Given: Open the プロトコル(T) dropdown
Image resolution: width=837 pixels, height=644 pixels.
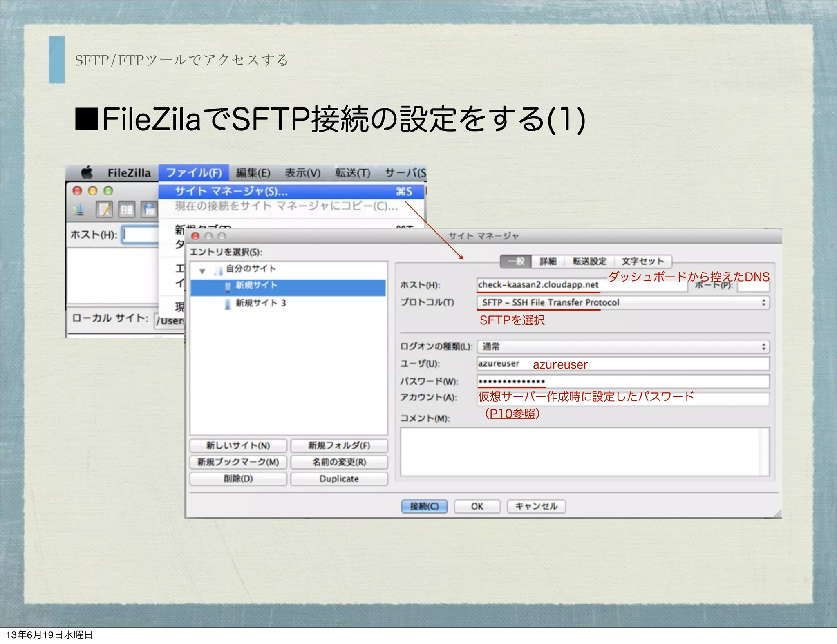Looking at the screenshot, I should (623, 302).
